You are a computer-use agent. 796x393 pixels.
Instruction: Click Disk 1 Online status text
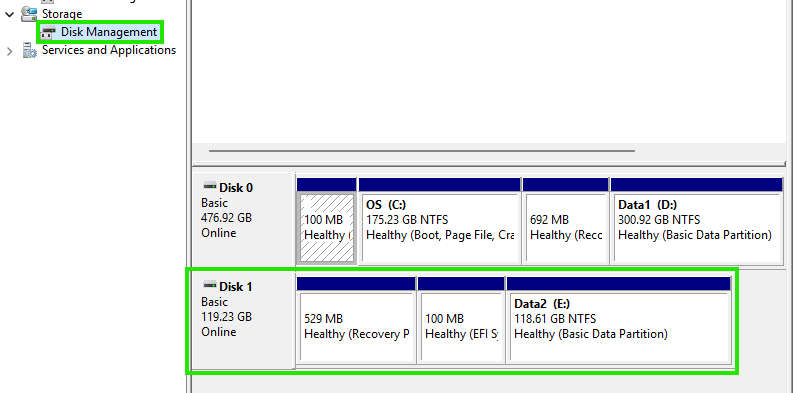219,332
